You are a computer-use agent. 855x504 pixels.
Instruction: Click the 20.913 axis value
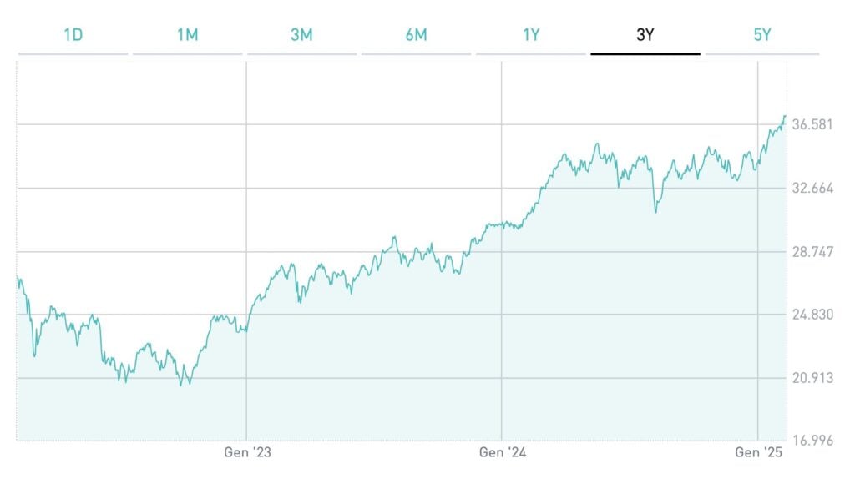(x=813, y=379)
